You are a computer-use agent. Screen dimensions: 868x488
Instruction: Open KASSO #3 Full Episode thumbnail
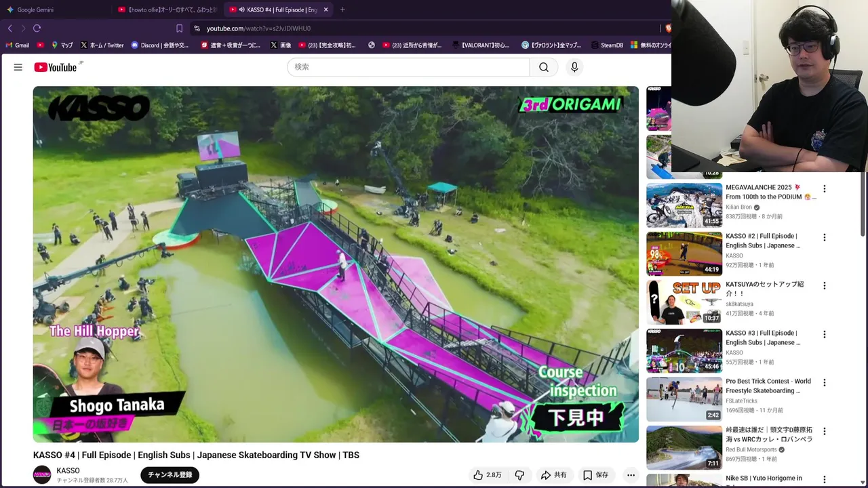click(684, 351)
